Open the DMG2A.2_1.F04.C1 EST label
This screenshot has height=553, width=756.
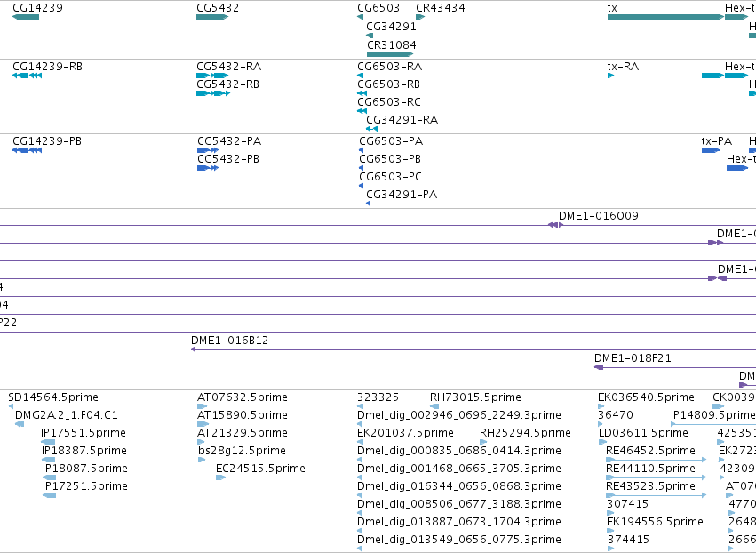(x=67, y=415)
